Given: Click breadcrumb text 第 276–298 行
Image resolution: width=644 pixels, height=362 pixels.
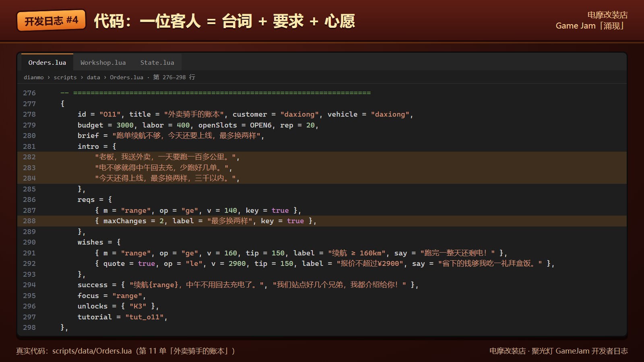Looking at the screenshot, I should 174,77.
